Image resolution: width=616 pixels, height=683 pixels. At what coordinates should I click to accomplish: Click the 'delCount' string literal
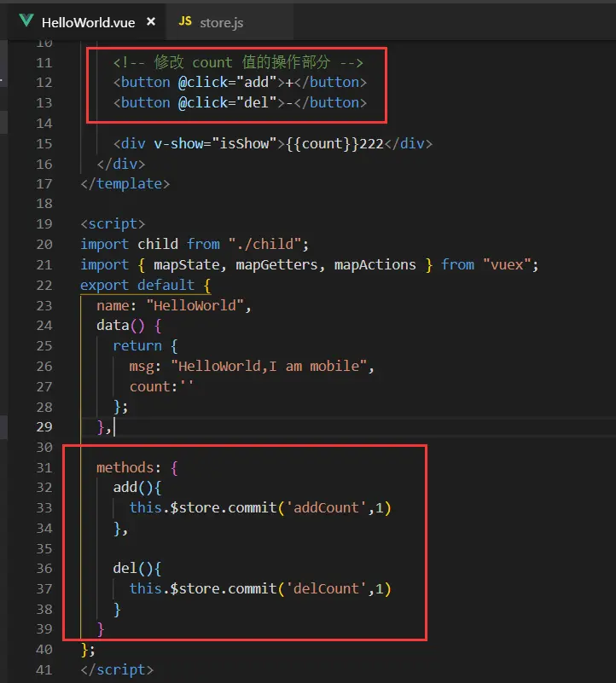[x=326, y=588]
